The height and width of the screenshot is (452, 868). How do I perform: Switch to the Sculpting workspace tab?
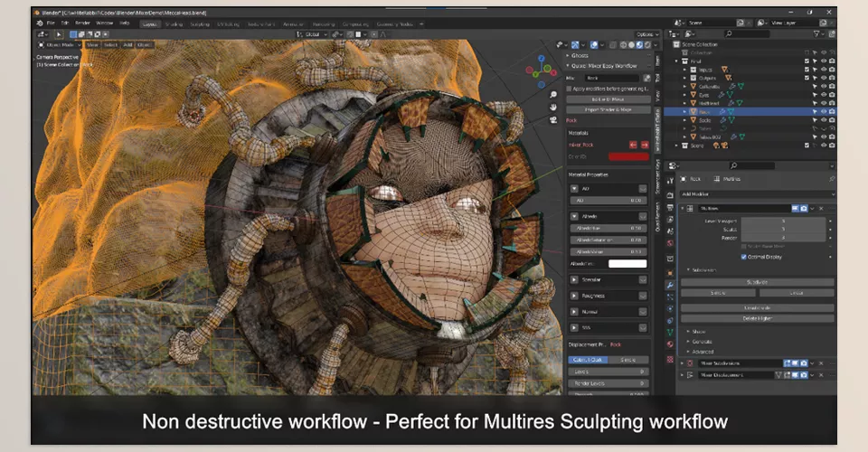[x=200, y=24]
